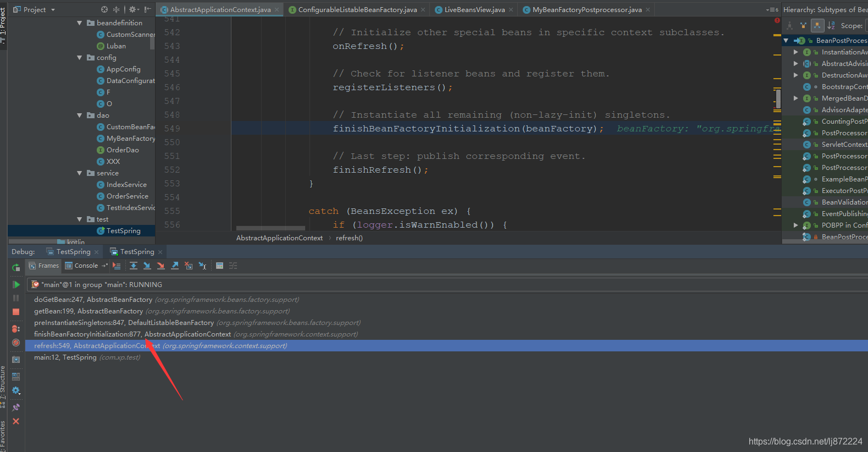Collapse the dao folder
Image resolution: width=868 pixels, height=452 pixels.
tap(80, 115)
